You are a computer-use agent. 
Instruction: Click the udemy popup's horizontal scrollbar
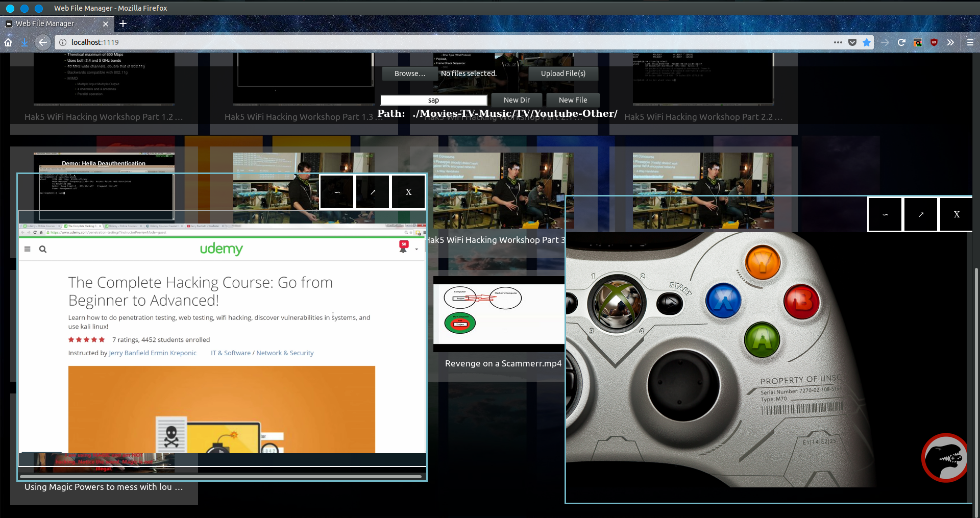tap(220, 477)
